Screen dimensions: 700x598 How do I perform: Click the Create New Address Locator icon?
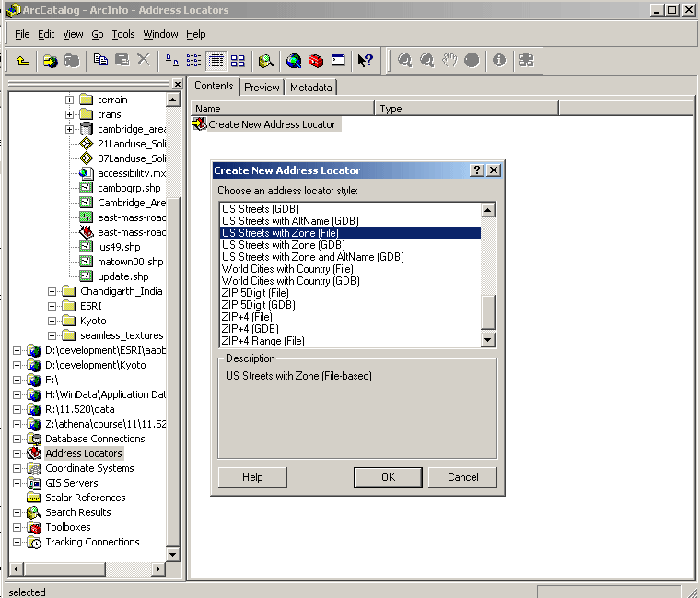(x=200, y=124)
